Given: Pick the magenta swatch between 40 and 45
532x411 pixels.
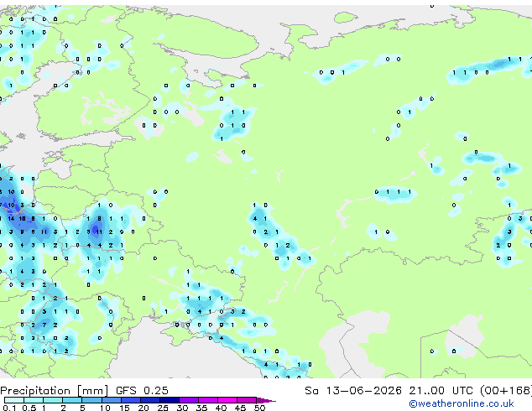Looking at the screenshot, I should [x=227, y=400].
